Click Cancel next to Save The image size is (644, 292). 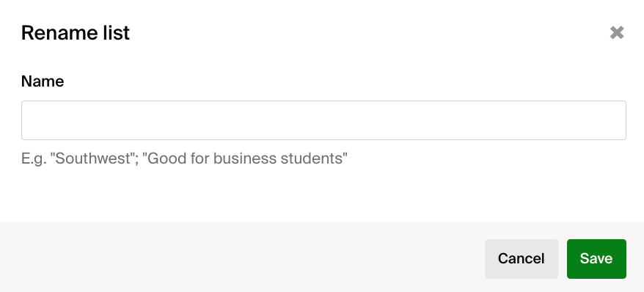coord(522,259)
